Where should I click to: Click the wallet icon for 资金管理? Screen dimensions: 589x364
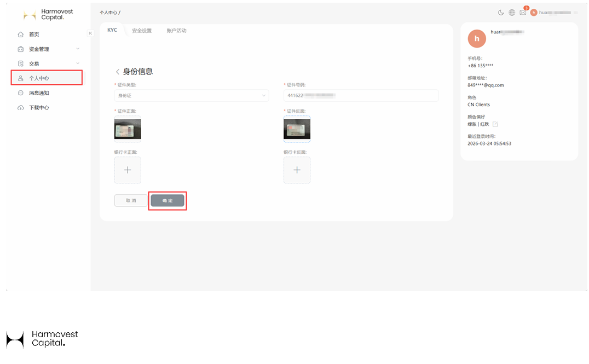21,49
